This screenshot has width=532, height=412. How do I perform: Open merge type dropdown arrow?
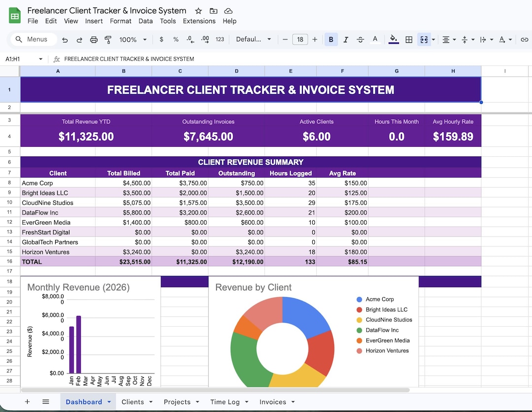point(433,40)
